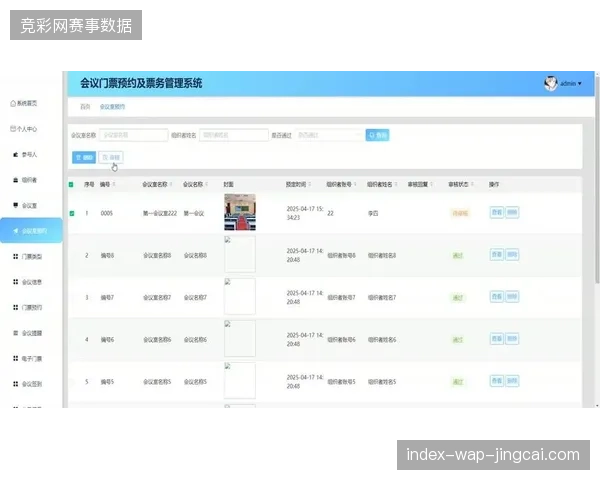Viewport: 600px width, 480px height.
Task: Click 删除 for row 编号8
Action: coord(512,255)
